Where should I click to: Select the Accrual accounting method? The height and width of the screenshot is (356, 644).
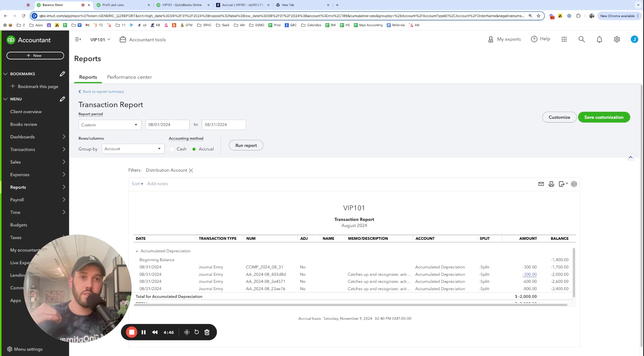click(x=194, y=149)
